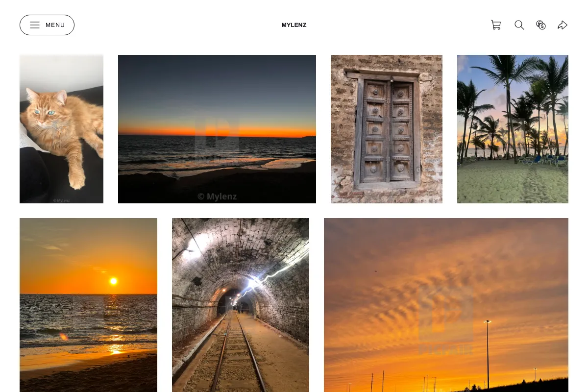Open the MENU button

tap(47, 25)
